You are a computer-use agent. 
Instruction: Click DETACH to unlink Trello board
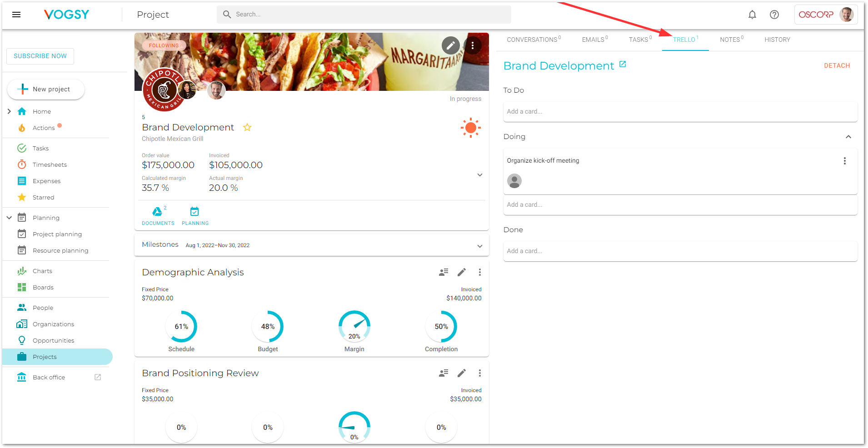pos(837,65)
